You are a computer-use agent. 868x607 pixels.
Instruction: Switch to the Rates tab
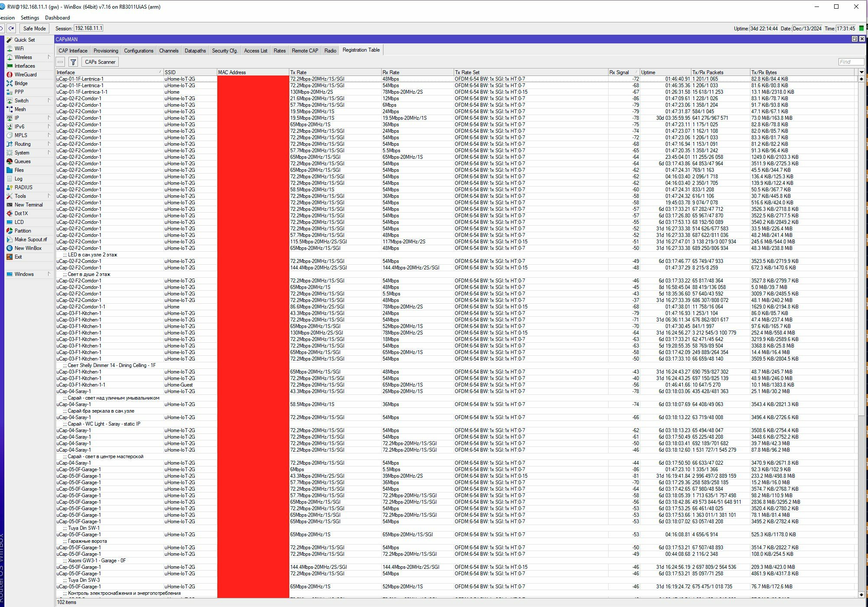pyautogui.click(x=280, y=51)
